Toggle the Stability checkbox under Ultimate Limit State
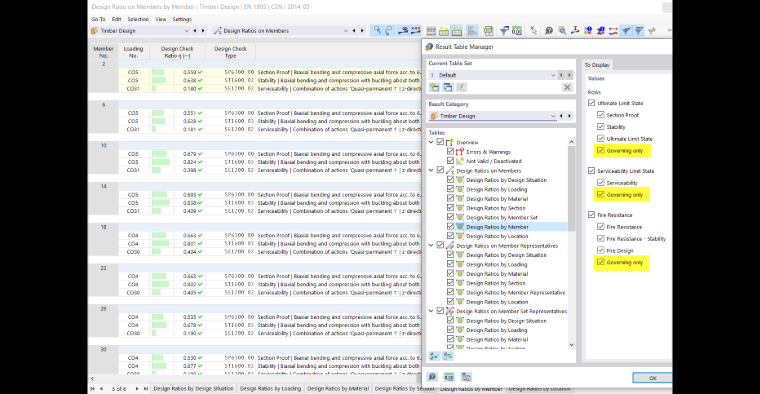The image size is (760, 394). tap(601, 126)
